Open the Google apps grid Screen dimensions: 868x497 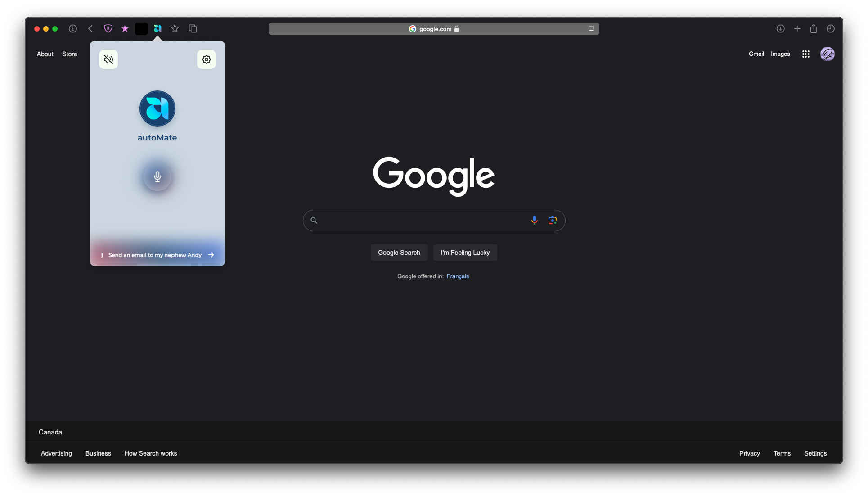point(805,54)
